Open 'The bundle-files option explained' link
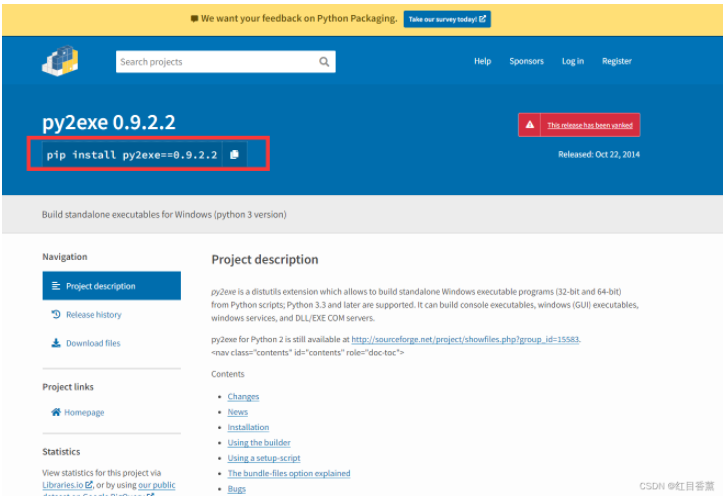The height and width of the screenshot is (499, 728). [289, 473]
